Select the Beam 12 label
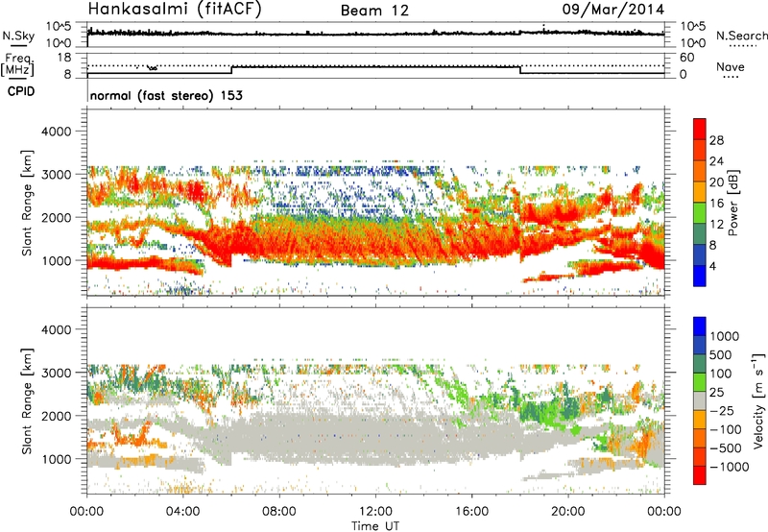Image resolution: width=768 pixels, height=532 pixels. (374, 11)
